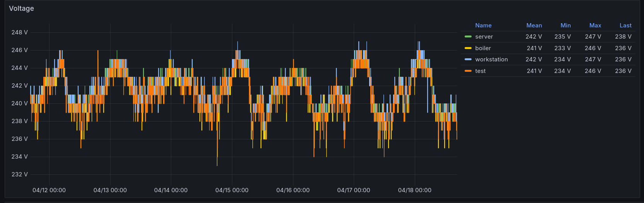
Task: Click server's Mean value of 242 V
Action: (x=533, y=37)
